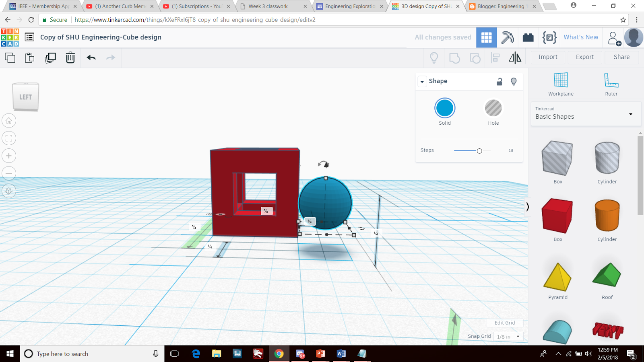Screen dimensions: 644x362
Task: Select the Mirror tool
Action: click(516, 58)
